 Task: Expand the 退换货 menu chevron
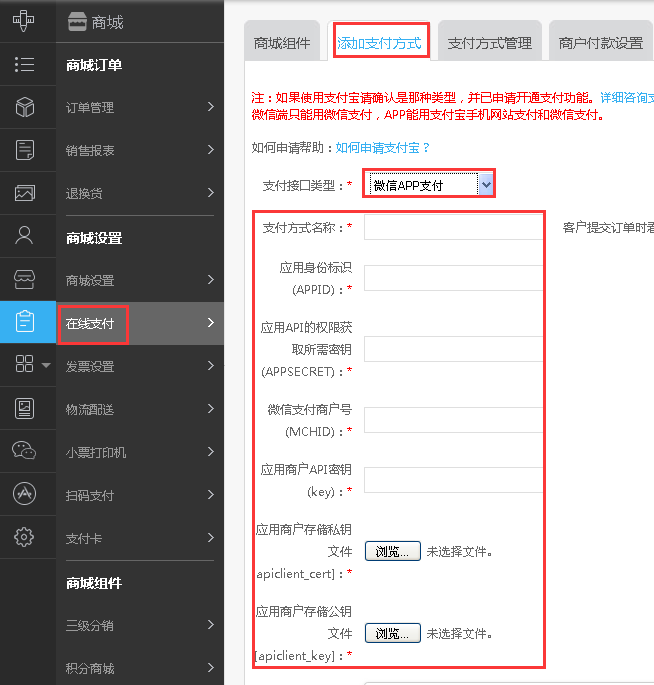(x=211, y=193)
